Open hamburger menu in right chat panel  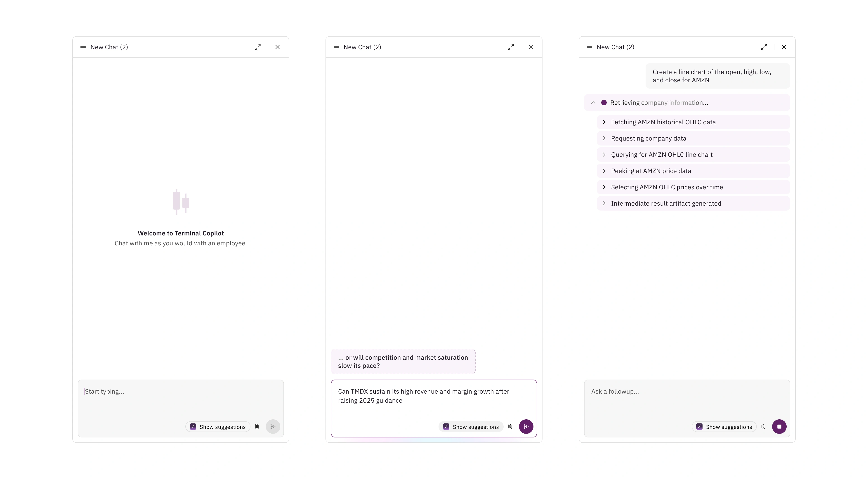pyautogui.click(x=589, y=47)
